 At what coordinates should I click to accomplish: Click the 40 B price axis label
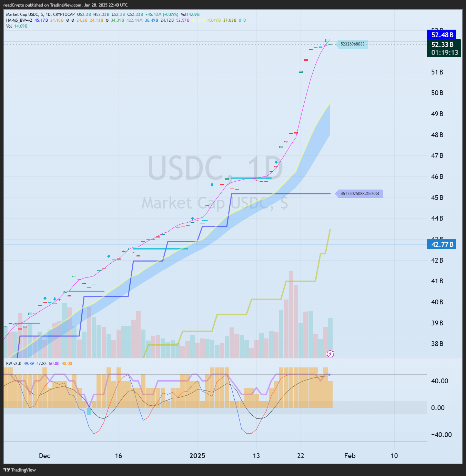coord(437,302)
